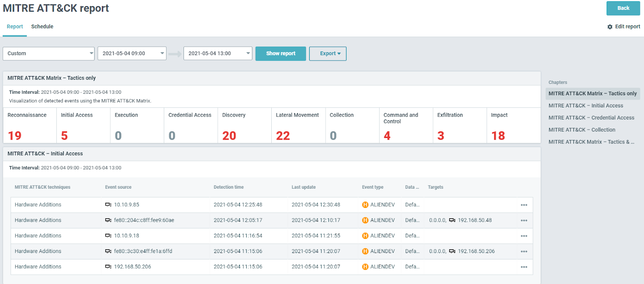Click the ALIENDEV icon in the 12:25:48 row
The width and height of the screenshot is (644, 284).
tap(365, 205)
